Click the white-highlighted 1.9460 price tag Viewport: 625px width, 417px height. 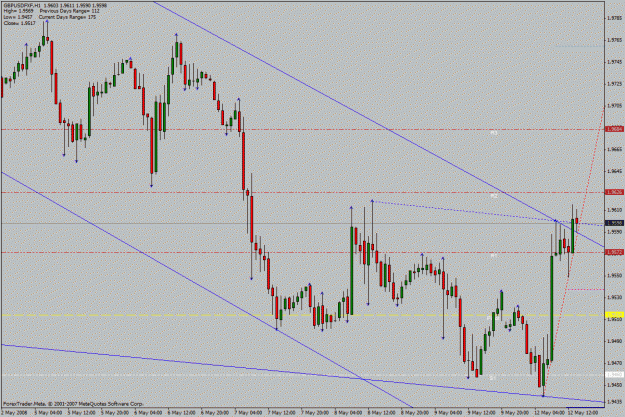coord(614,374)
